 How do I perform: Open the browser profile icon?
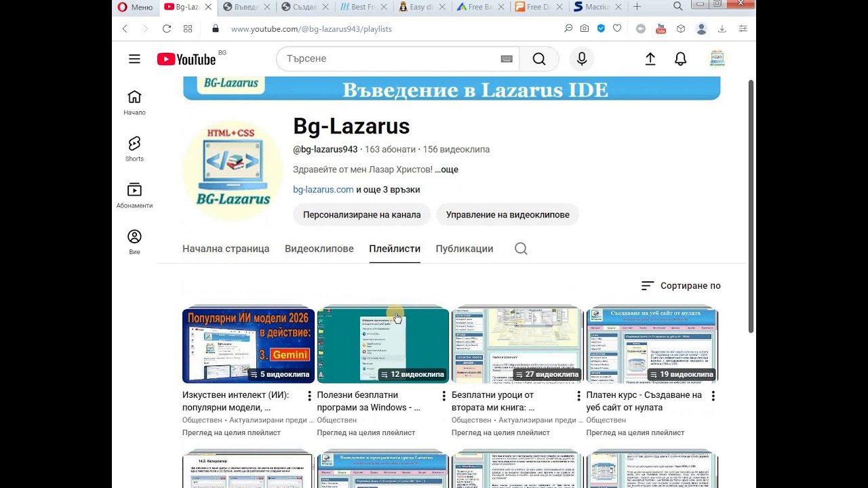[701, 28]
